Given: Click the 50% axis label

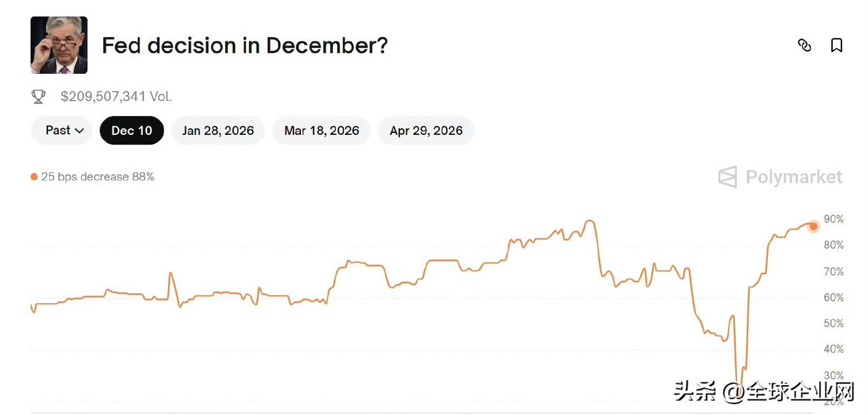Looking at the screenshot, I should 833,323.
